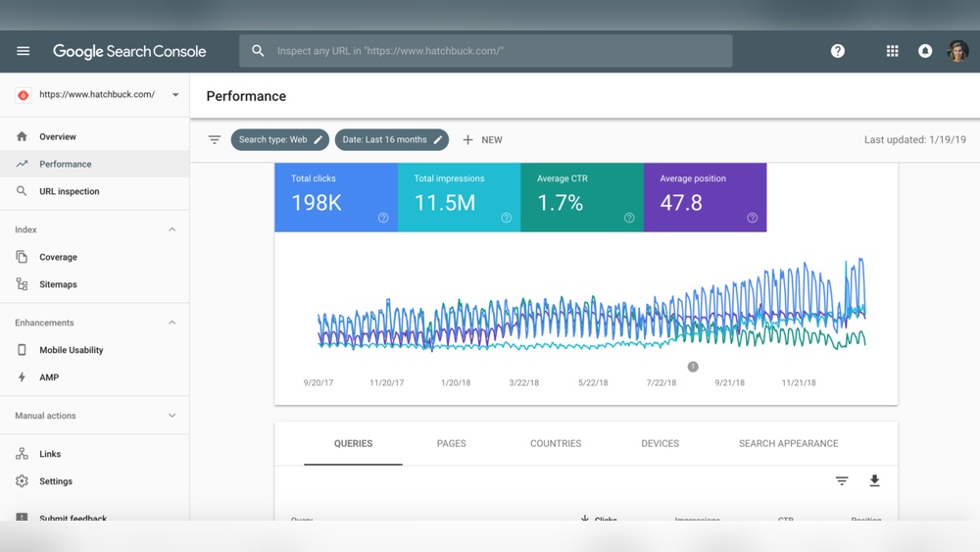The image size is (980, 552).
Task: Click the help icon on Average position card
Action: click(x=753, y=218)
